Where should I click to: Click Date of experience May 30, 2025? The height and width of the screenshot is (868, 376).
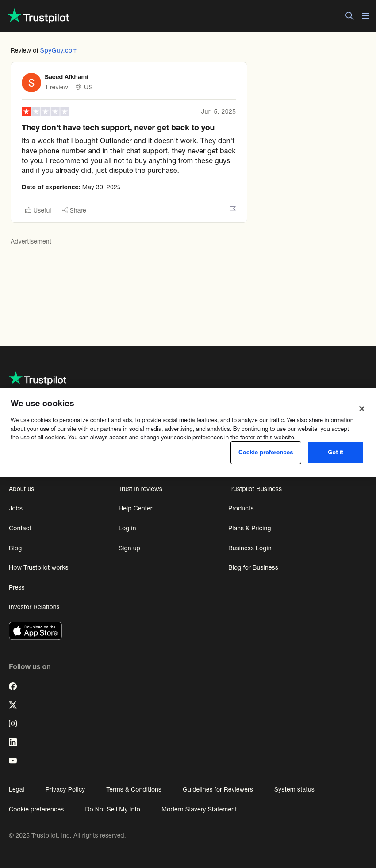tap(71, 187)
